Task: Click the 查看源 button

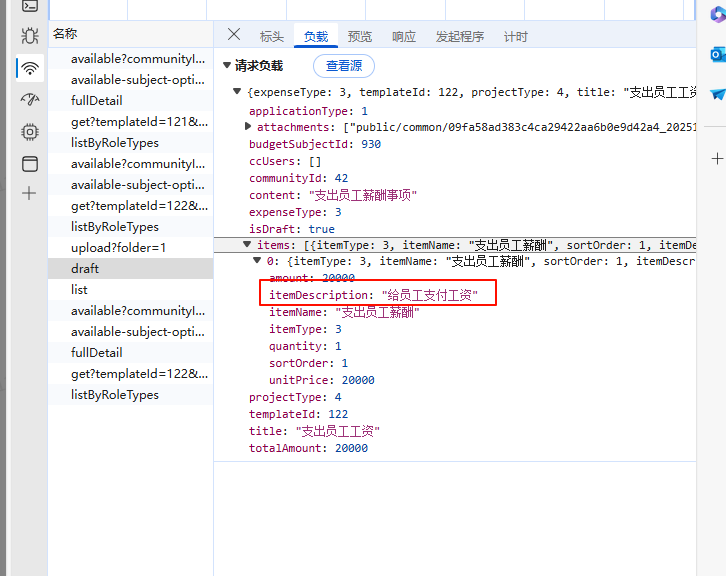Action: (344, 66)
